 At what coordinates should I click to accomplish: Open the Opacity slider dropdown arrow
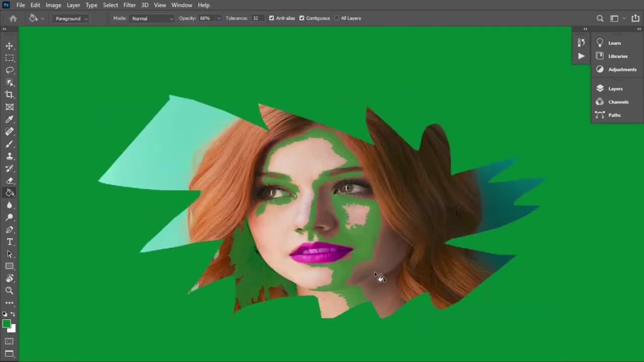pyautogui.click(x=218, y=19)
